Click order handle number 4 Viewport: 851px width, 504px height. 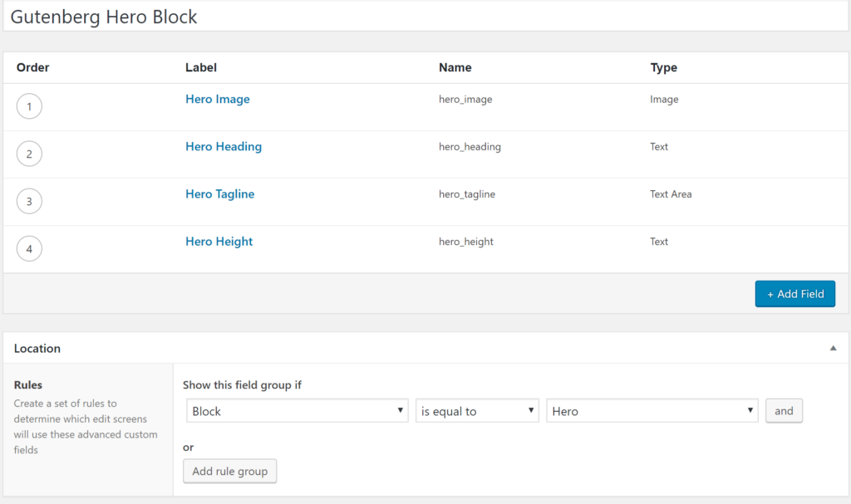pos(29,249)
